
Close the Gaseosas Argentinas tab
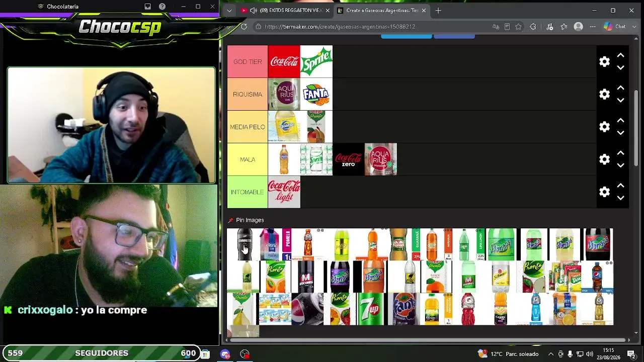pos(424,11)
